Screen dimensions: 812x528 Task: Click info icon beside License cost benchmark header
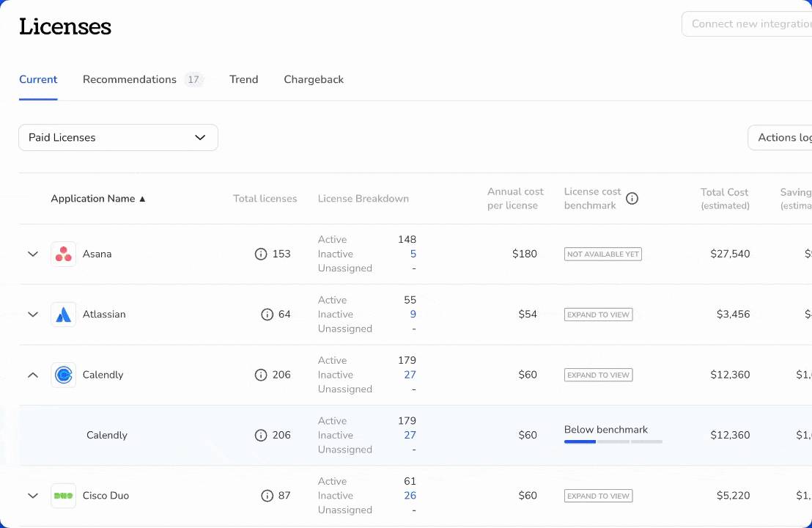(632, 199)
